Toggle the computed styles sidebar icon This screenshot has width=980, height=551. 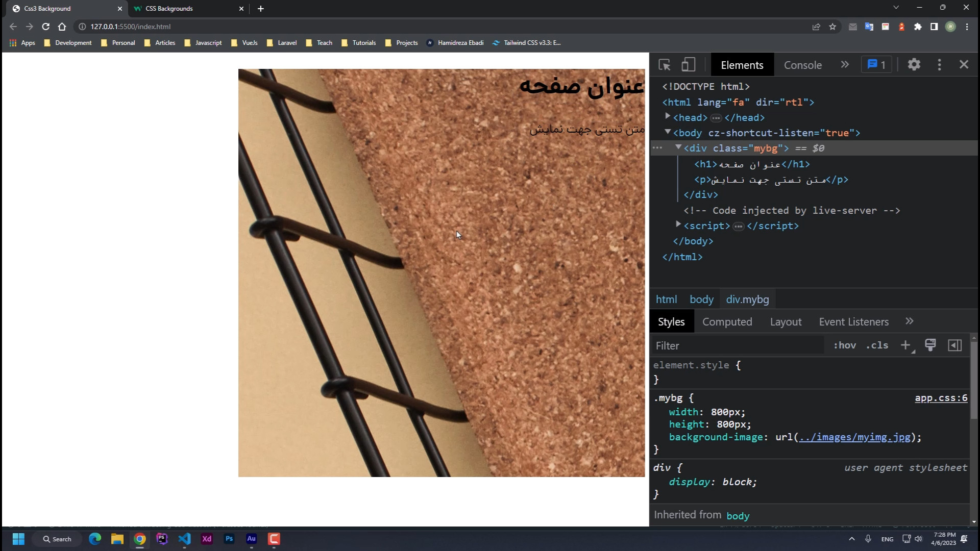(x=954, y=345)
